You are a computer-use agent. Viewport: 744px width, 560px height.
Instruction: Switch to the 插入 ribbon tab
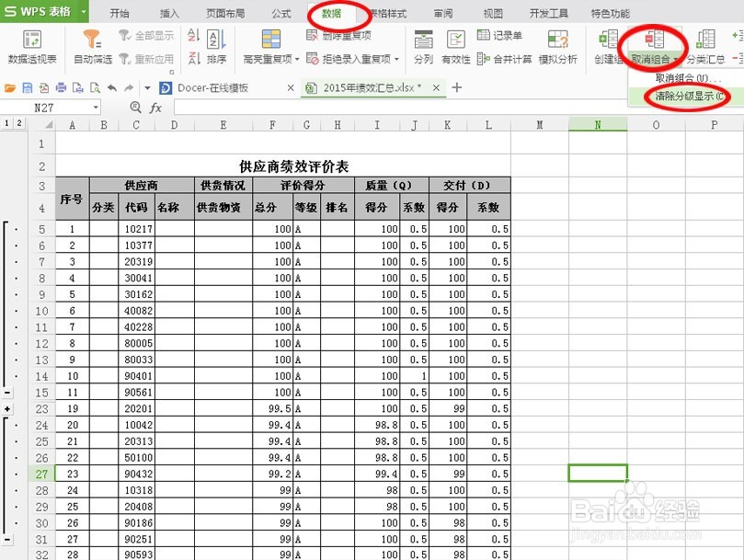click(x=169, y=13)
